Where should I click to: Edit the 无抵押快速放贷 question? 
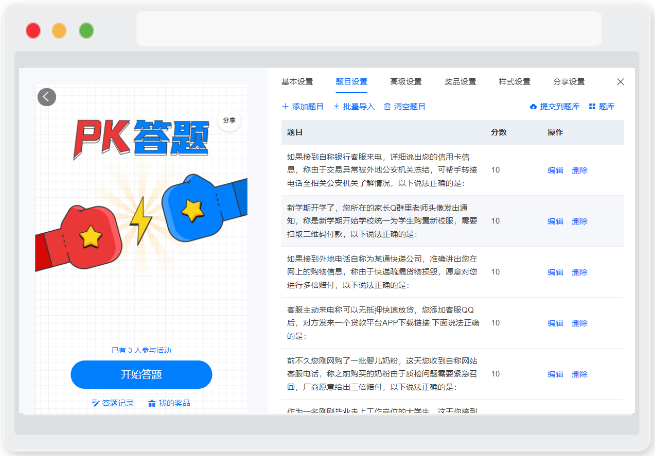coord(555,323)
